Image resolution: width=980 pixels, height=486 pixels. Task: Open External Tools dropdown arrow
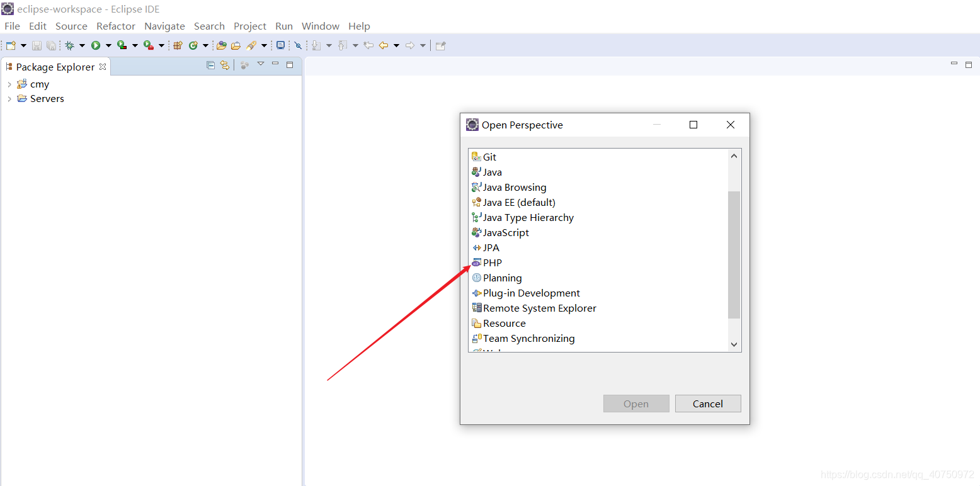(x=161, y=45)
